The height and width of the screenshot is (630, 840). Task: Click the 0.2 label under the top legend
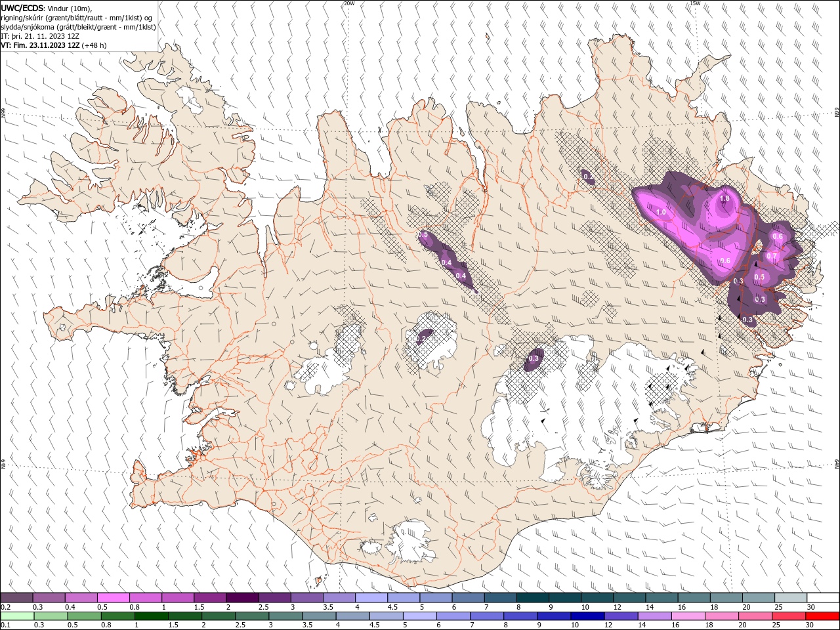5,607
